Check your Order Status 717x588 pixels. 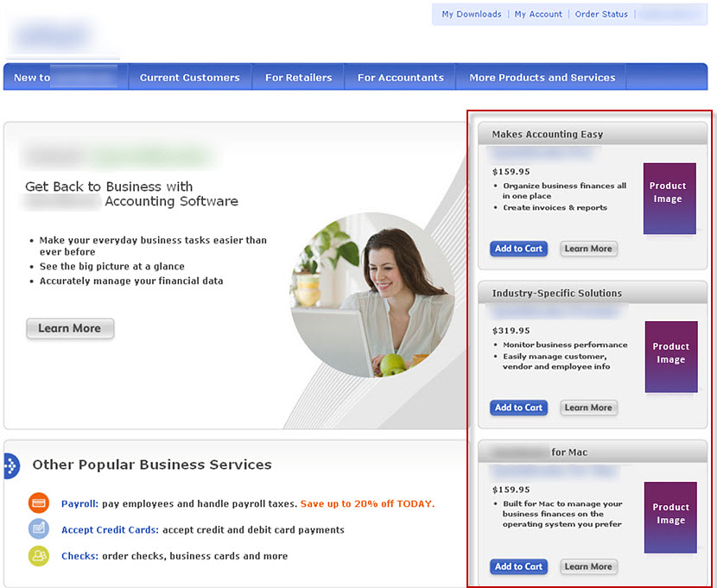coord(600,14)
